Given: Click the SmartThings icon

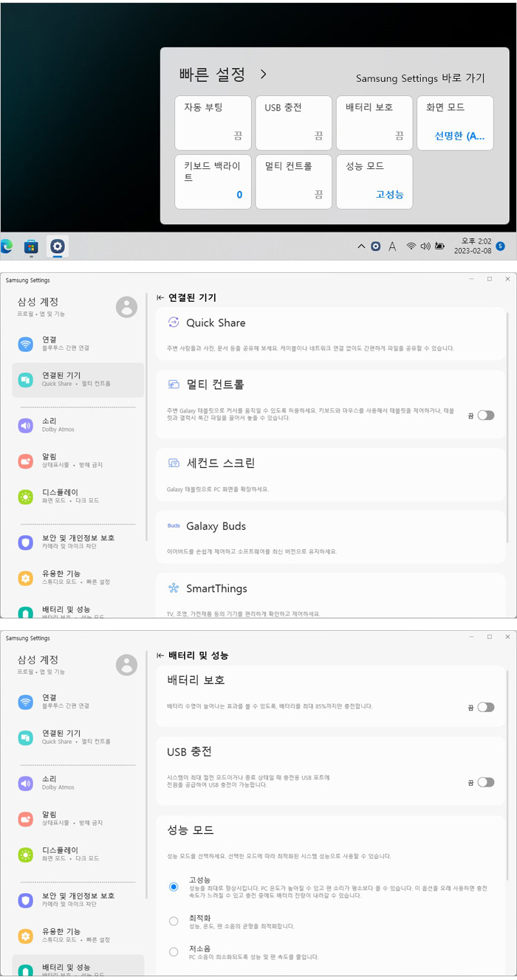Looking at the screenshot, I should click(174, 588).
